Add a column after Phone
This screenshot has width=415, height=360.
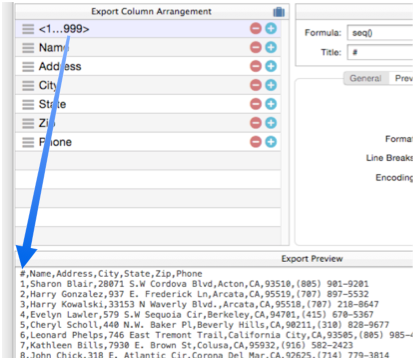(x=271, y=142)
